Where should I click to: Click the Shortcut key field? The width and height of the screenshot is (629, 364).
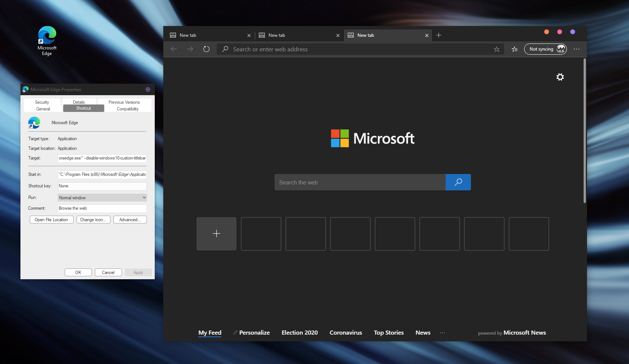pos(102,186)
